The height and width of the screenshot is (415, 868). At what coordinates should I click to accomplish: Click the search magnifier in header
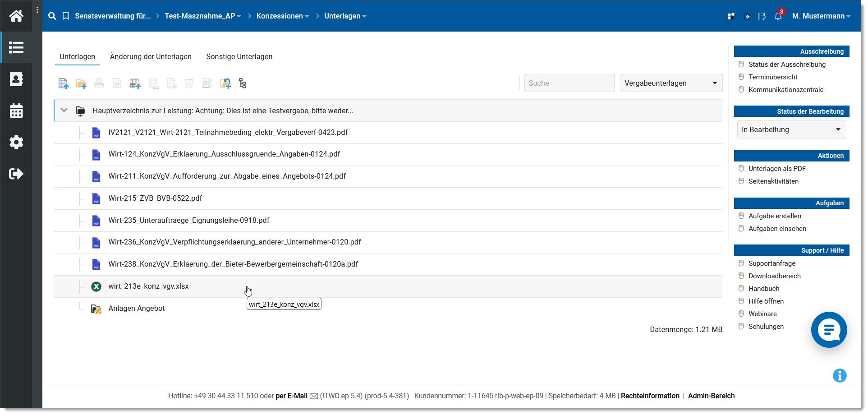click(52, 16)
